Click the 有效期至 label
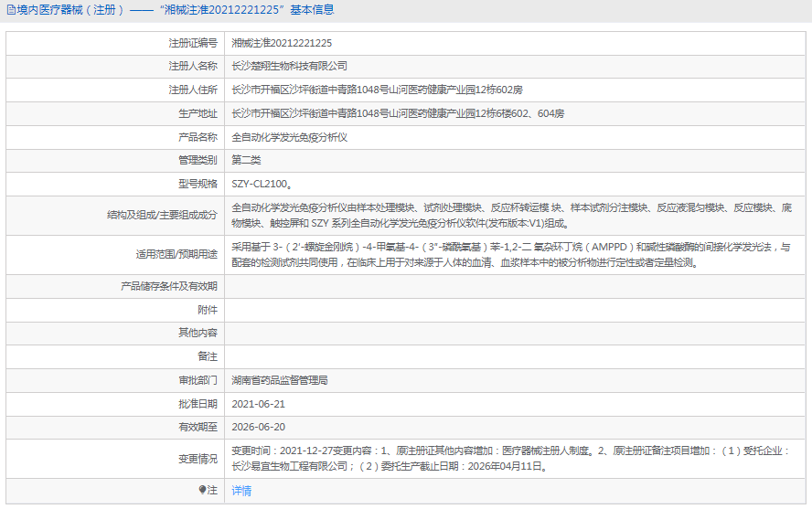The image size is (812, 509). 198,427
